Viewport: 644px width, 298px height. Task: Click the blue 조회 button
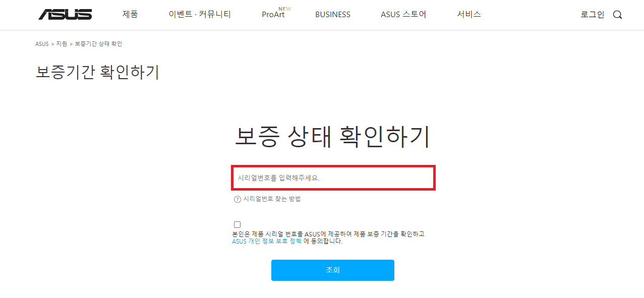point(333,270)
